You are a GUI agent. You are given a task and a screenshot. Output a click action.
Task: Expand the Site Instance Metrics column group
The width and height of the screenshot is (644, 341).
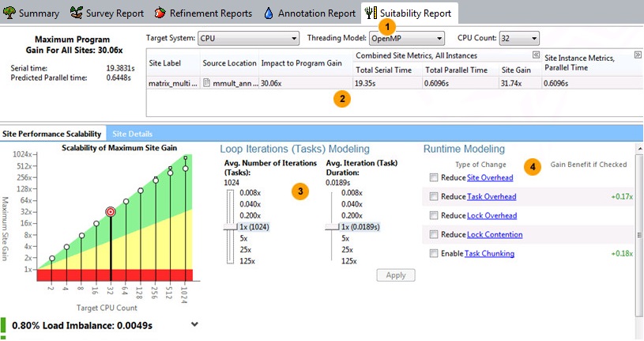pyautogui.click(x=637, y=55)
